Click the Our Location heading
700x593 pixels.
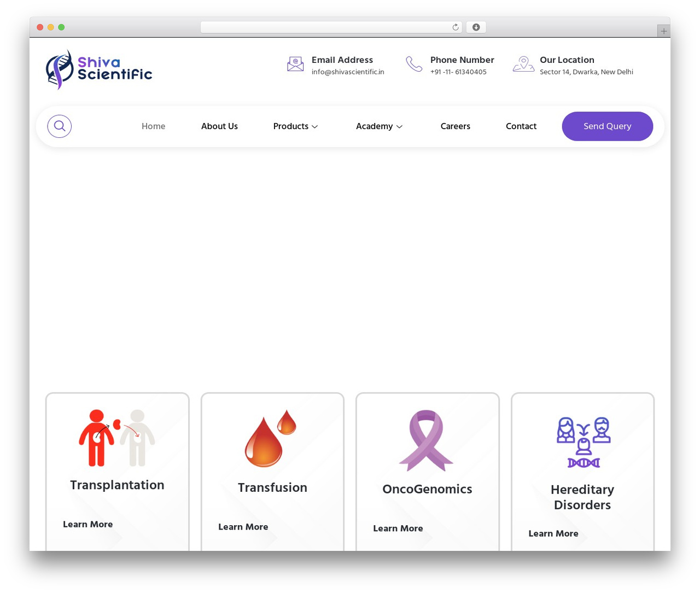pyautogui.click(x=567, y=60)
